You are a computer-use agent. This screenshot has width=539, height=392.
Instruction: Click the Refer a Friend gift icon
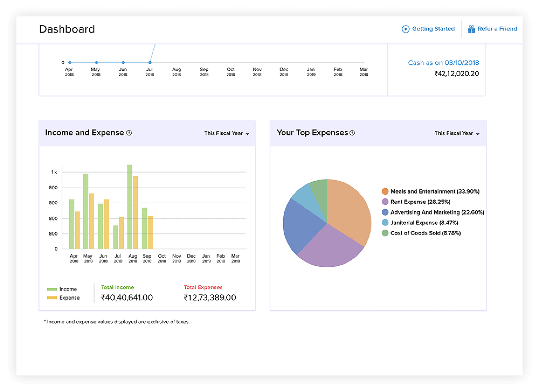pyautogui.click(x=471, y=29)
